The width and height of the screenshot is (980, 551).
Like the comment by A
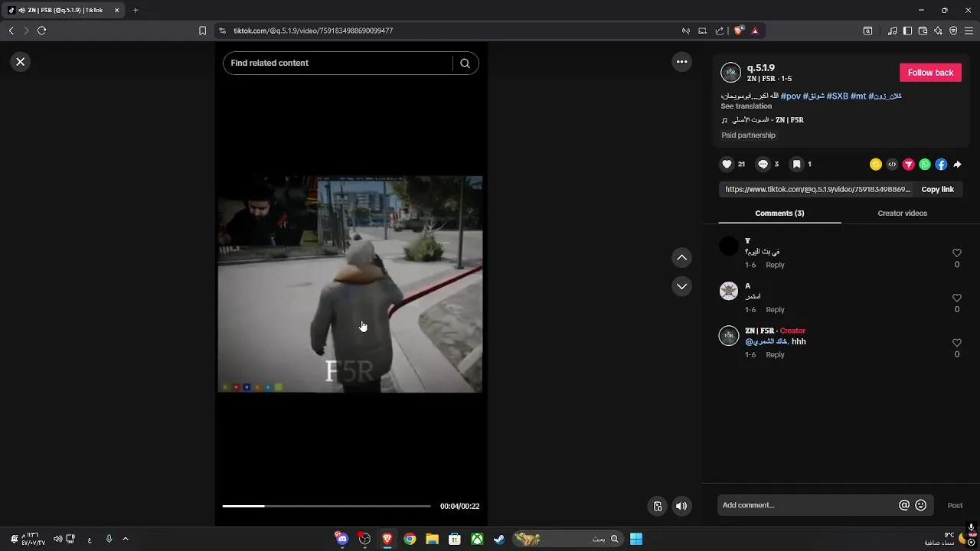[957, 298]
